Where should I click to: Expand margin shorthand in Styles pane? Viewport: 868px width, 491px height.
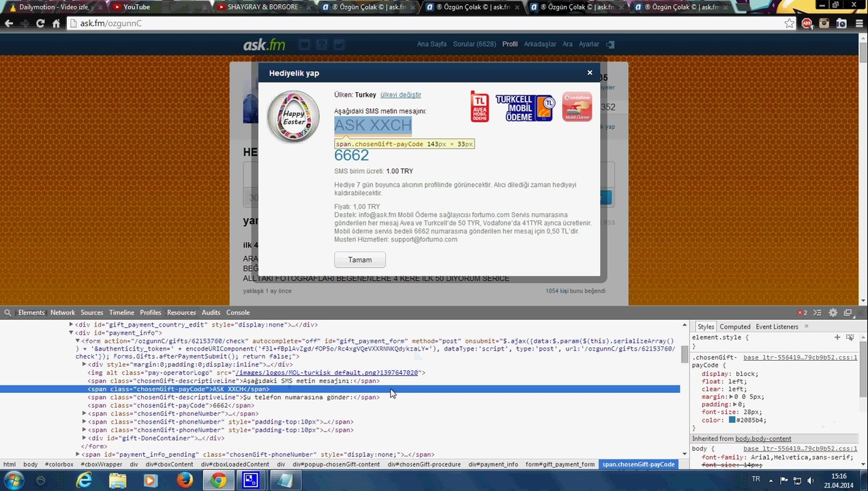[730, 397]
